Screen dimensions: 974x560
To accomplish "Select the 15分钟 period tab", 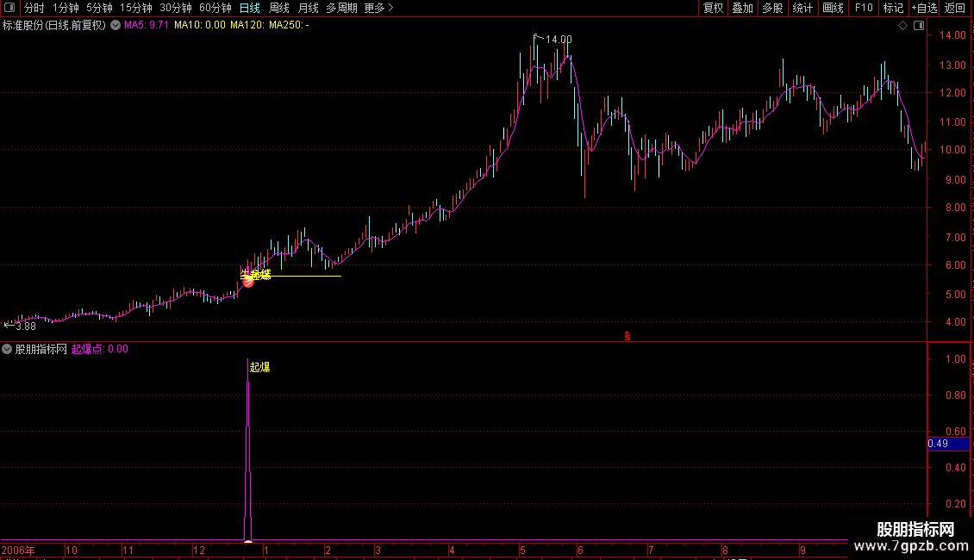I will [136, 8].
